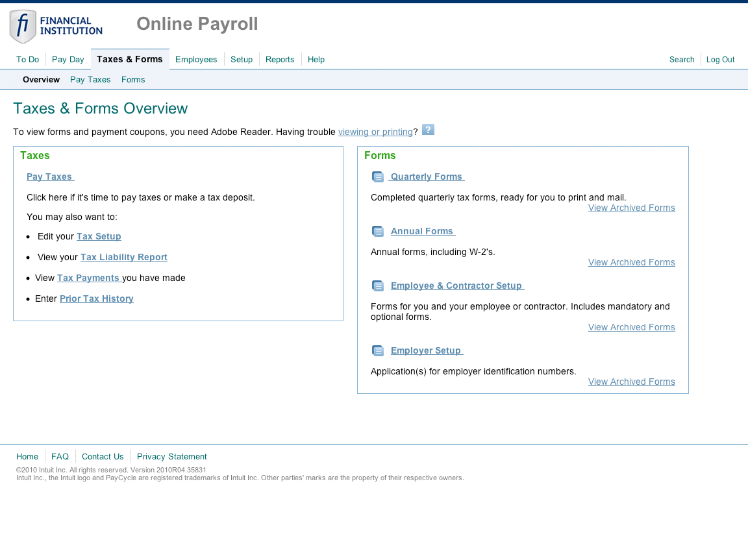Open the help icon next to viewing or printing
This screenshot has height=560, width=748.
(x=428, y=130)
